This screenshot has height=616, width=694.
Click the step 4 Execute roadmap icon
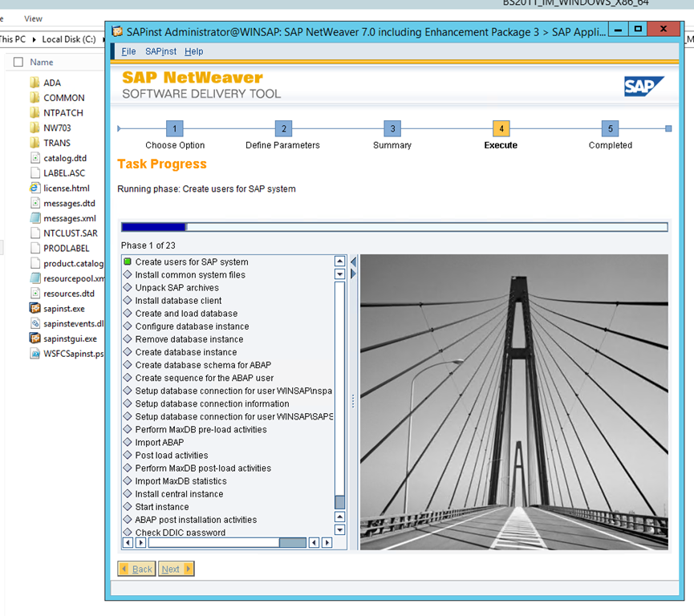coord(501,128)
